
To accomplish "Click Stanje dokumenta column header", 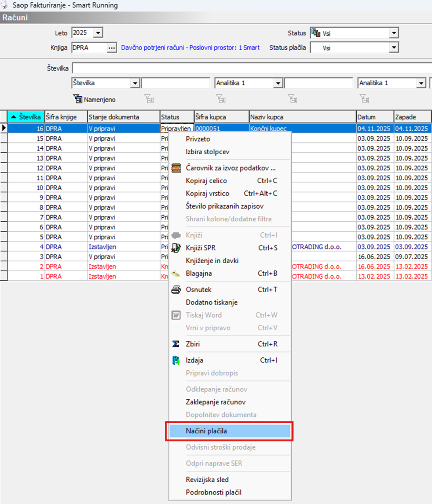I will click(124, 117).
